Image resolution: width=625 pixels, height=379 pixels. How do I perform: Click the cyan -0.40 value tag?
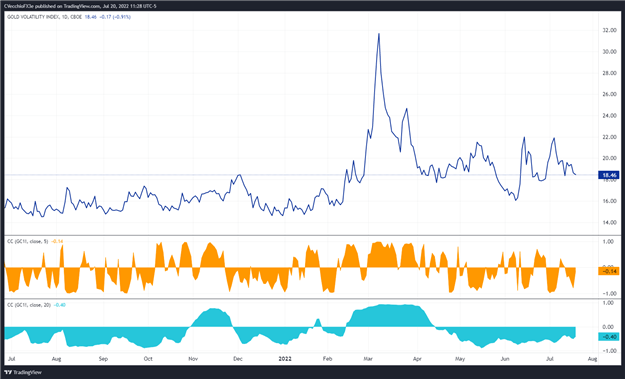pos(609,337)
